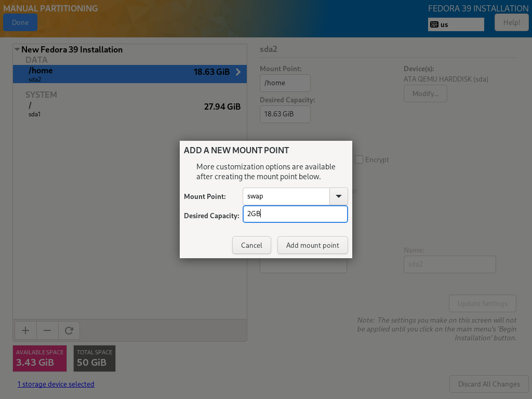Click the us keyboard layout indicator
This screenshot has height=399, width=532.
[456, 24]
